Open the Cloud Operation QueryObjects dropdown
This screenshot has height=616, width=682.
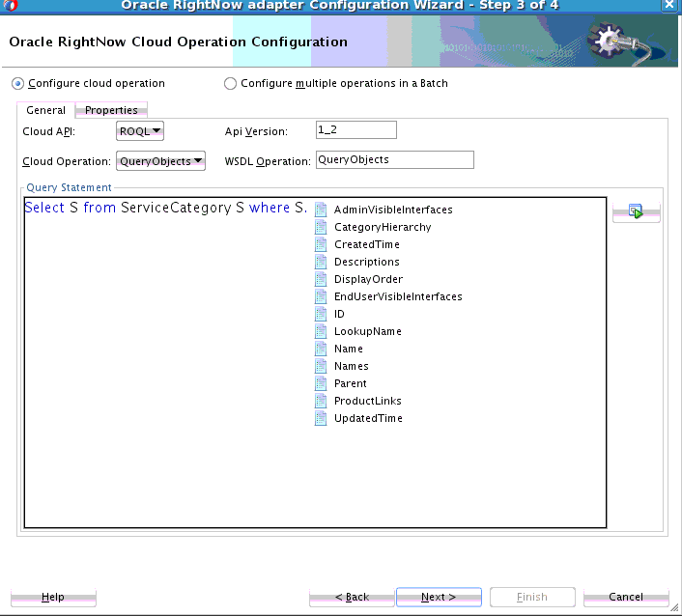click(160, 161)
